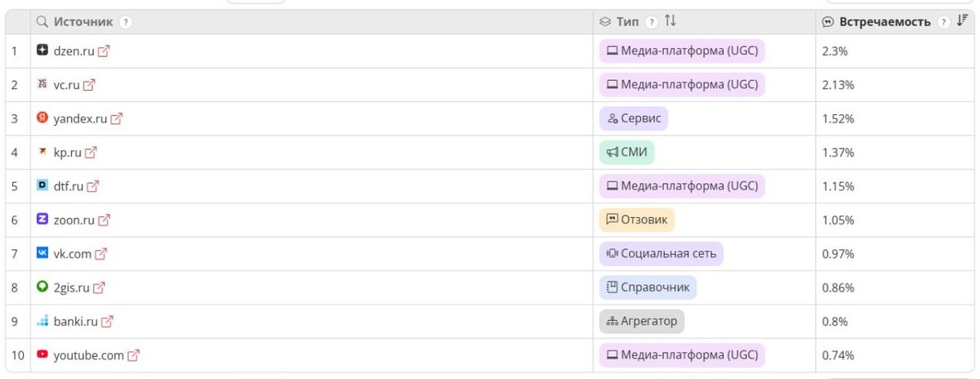Open external link icon next to vc.ru
980x379 pixels.
(x=89, y=84)
